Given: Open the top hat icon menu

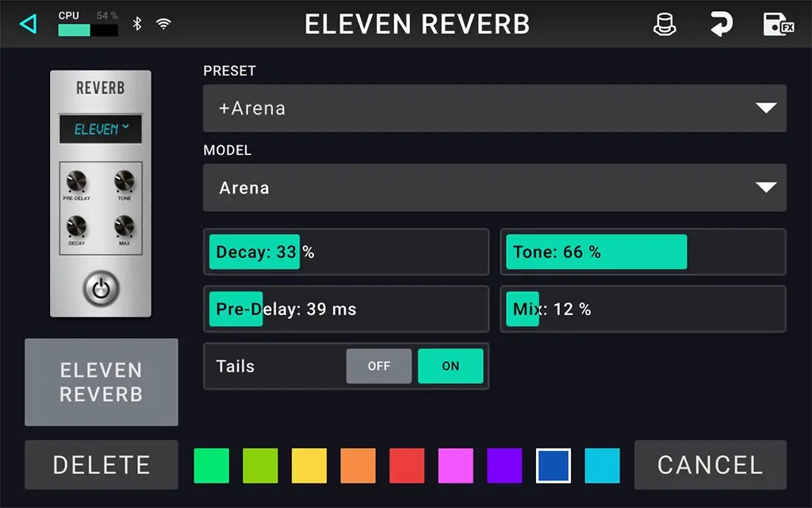Looking at the screenshot, I should pyautogui.click(x=665, y=24).
